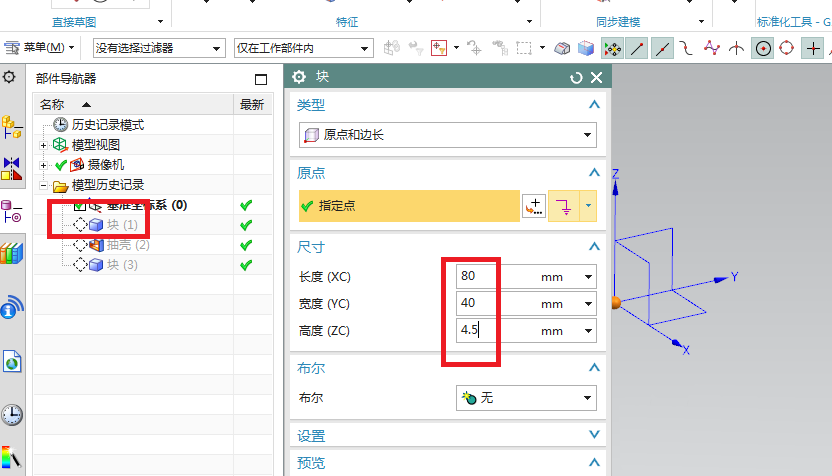The image size is (832, 476).
Task: Open the History clock resource tab
Action: pos(12,415)
